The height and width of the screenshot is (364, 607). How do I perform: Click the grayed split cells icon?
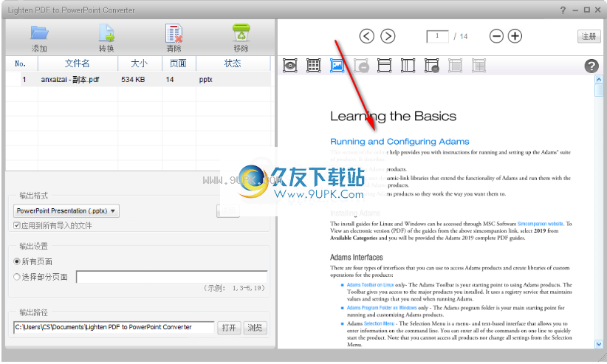[479, 66]
